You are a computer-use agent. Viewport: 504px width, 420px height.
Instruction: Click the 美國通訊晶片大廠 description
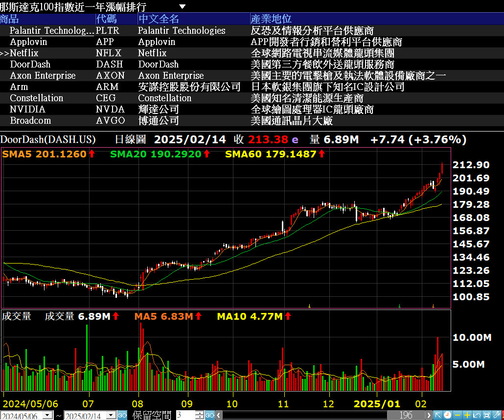292,120
